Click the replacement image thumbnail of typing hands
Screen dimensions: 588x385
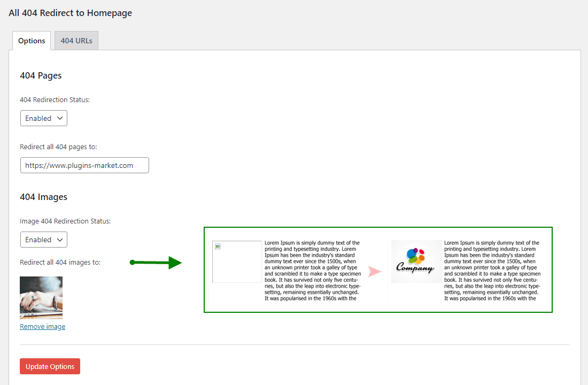tap(41, 297)
